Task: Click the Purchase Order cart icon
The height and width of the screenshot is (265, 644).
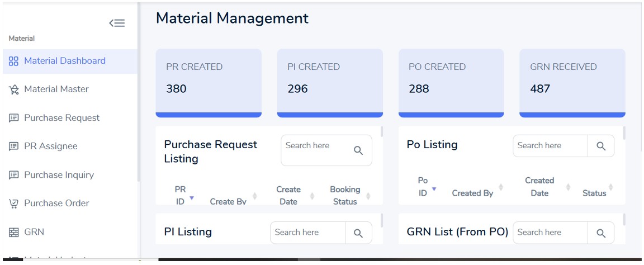Action: 13,204
